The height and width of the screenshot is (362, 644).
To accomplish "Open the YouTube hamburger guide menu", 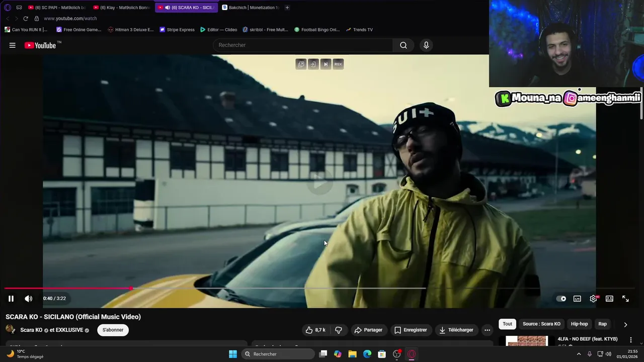I will pyautogui.click(x=12, y=45).
